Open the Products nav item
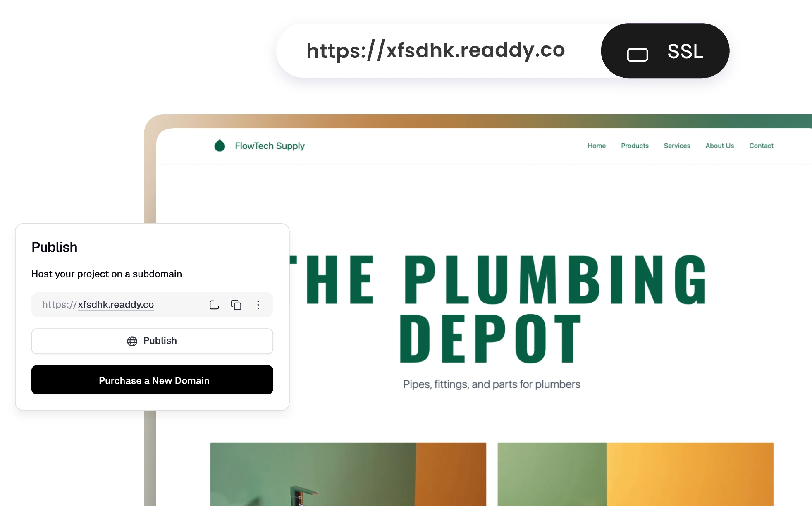Screen dimensions: 812x506 (635, 146)
